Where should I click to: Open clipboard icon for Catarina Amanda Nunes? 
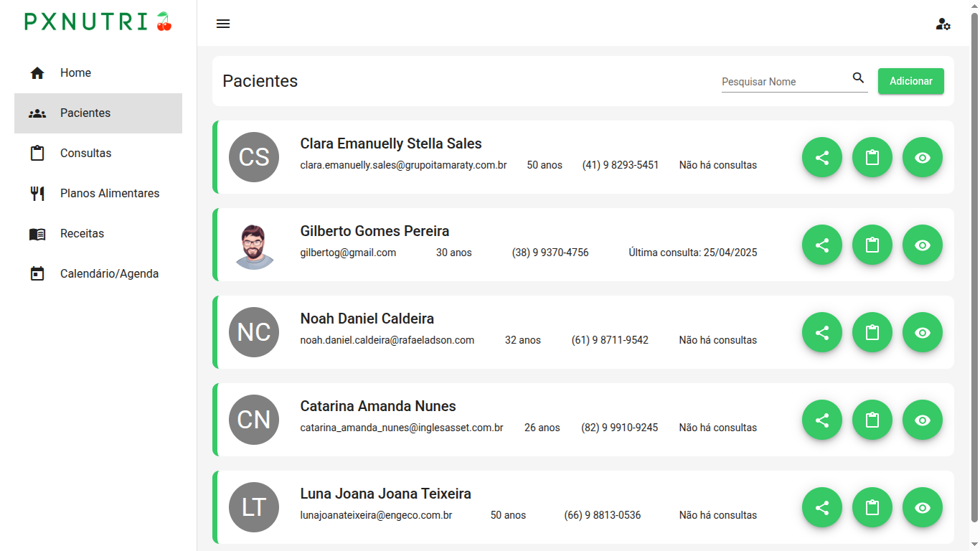872,420
